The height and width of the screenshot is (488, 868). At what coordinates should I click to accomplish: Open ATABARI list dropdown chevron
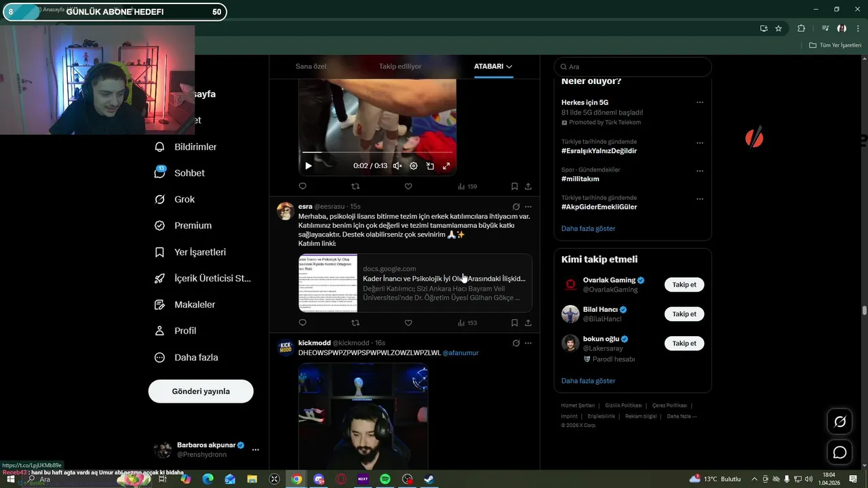coord(509,66)
